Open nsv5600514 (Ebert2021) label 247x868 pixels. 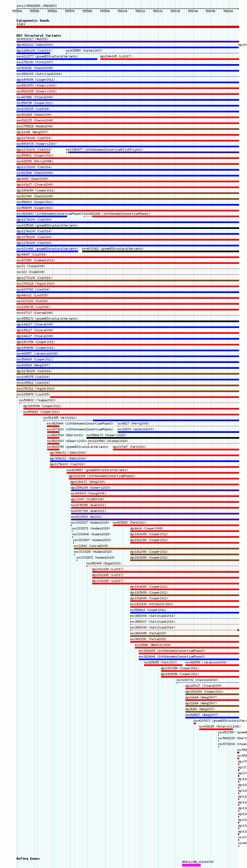(65, 435)
